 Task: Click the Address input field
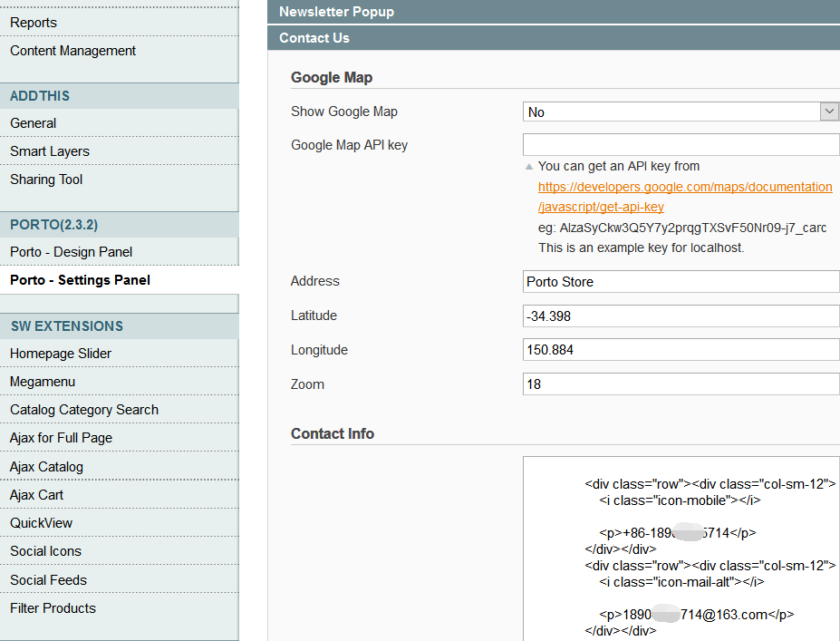681,282
